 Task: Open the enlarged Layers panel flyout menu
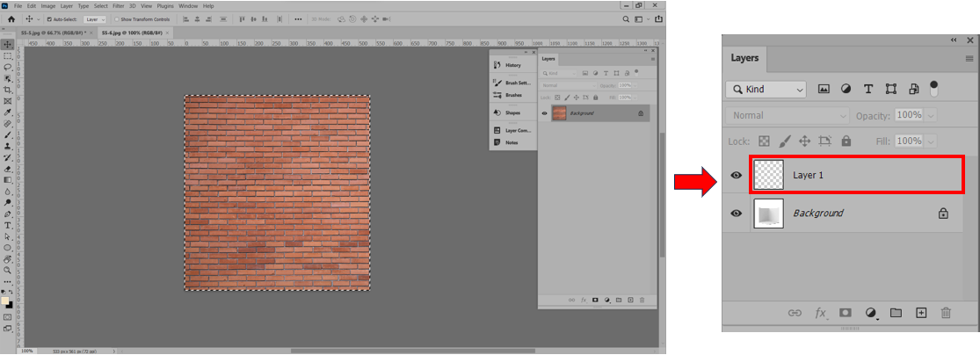click(x=969, y=59)
